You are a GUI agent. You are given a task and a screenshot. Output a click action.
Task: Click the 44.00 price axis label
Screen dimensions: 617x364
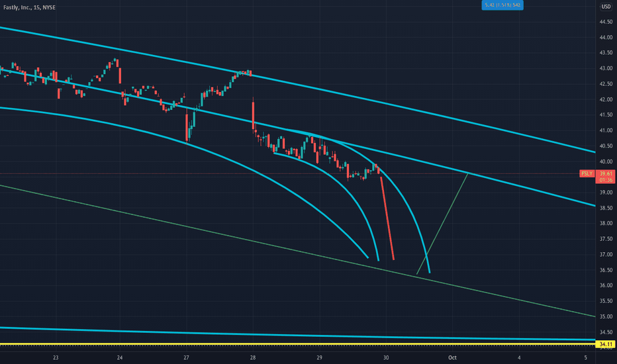pos(606,37)
